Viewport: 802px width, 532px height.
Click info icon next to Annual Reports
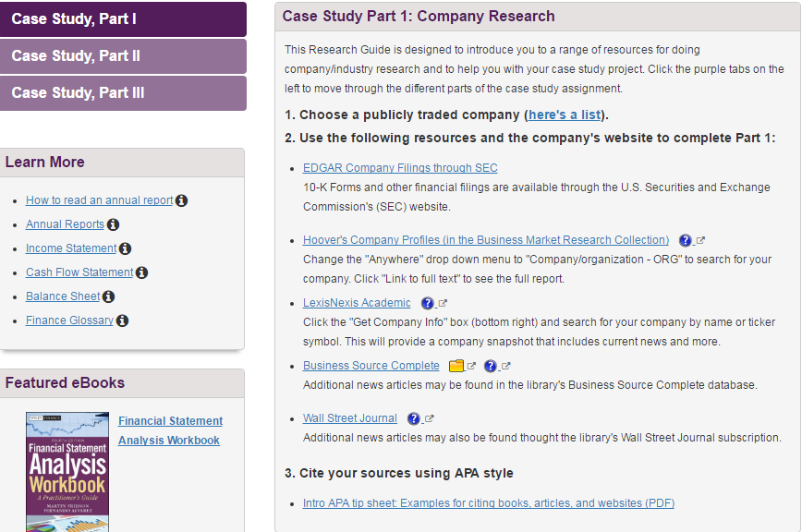pos(113,224)
